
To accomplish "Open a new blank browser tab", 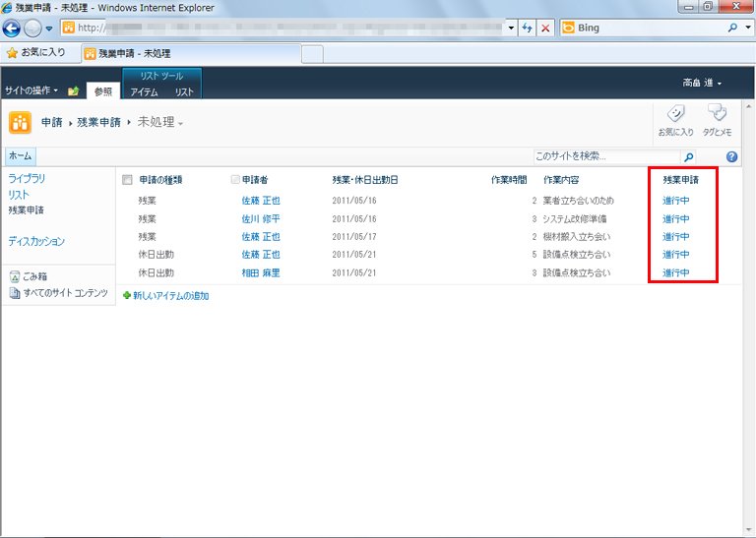I will (312, 54).
